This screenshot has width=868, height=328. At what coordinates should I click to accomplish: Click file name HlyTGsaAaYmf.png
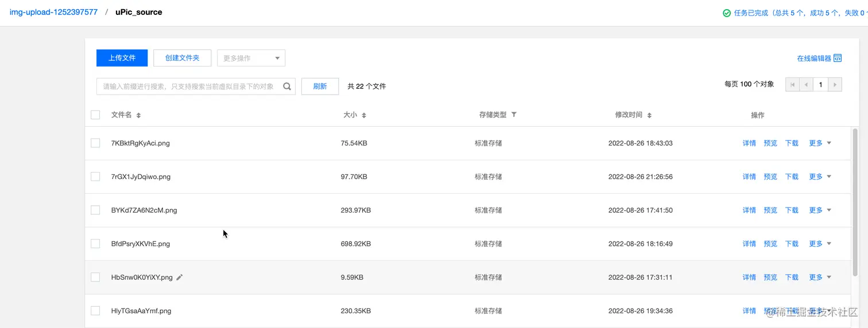(x=141, y=311)
